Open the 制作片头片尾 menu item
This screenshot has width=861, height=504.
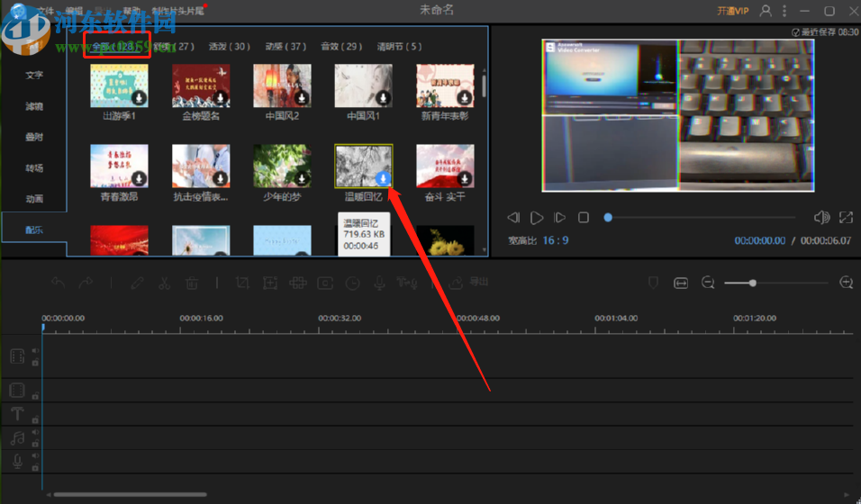[178, 11]
